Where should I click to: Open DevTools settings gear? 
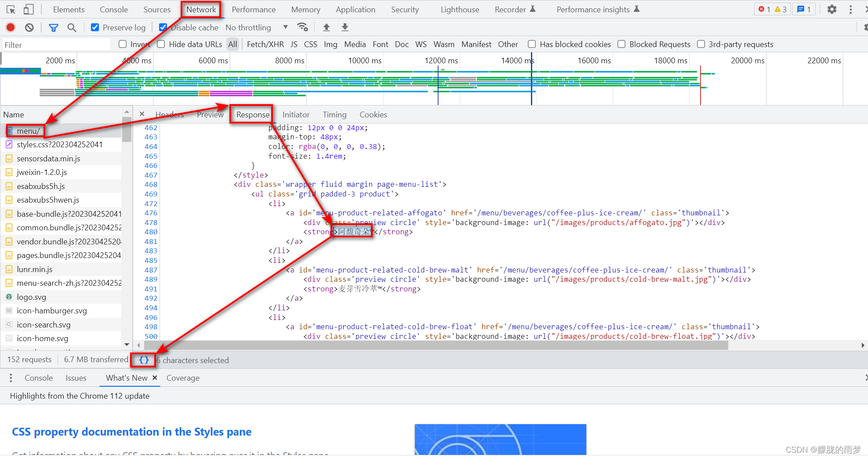point(832,9)
